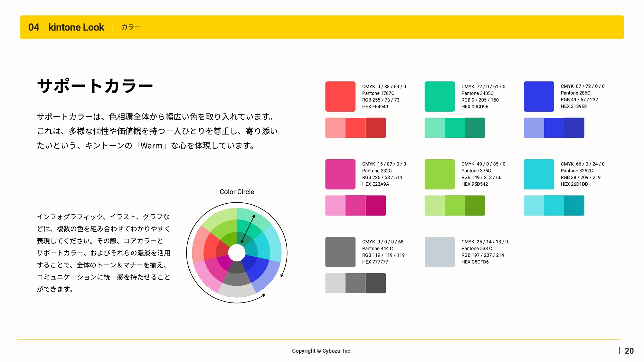Viewport: 644px width, 362px height.
Task: Select the blue shade gradient bar
Action: tap(554, 128)
